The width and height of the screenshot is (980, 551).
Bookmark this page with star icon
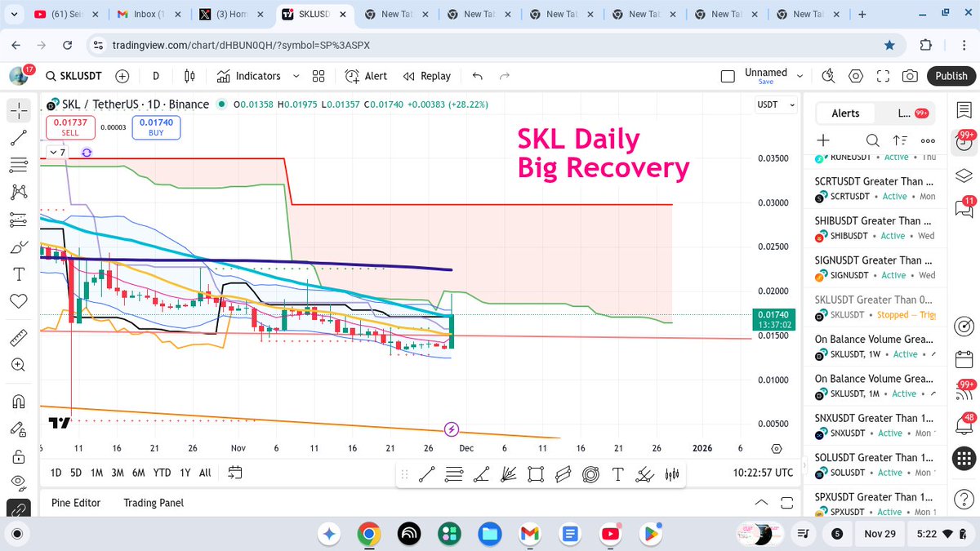pos(889,45)
